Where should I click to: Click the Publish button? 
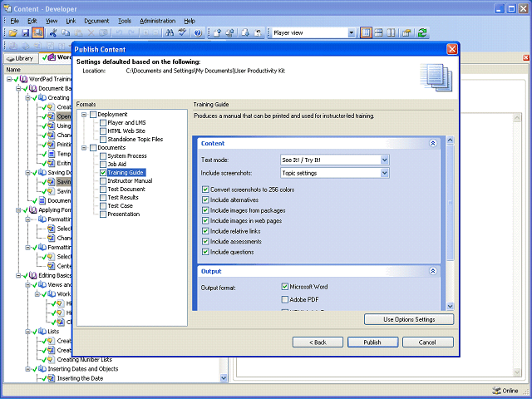[372, 342]
